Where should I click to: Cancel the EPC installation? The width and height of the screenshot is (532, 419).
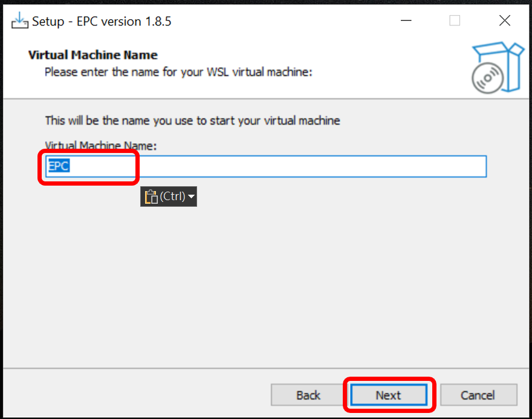coord(478,395)
